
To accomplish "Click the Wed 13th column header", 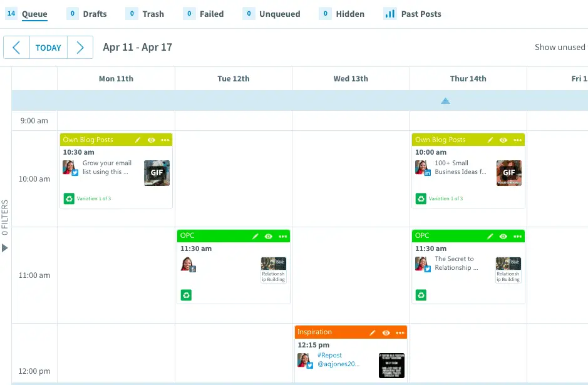I will point(351,79).
